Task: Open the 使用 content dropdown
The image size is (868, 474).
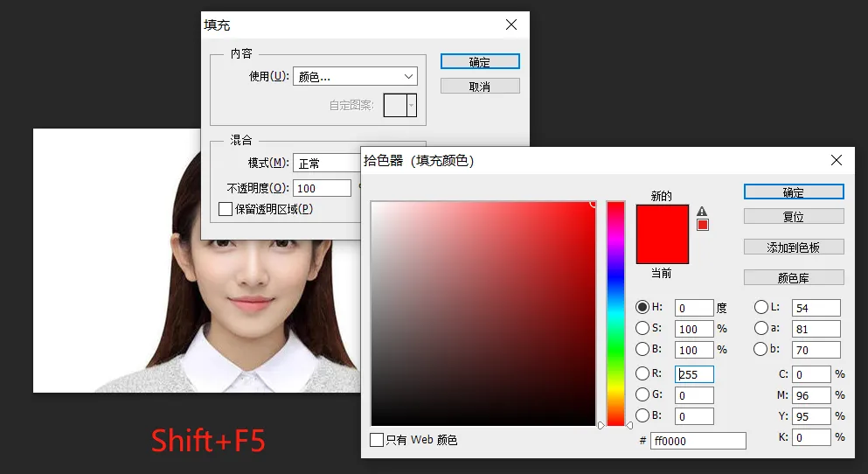Action: (x=354, y=76)
